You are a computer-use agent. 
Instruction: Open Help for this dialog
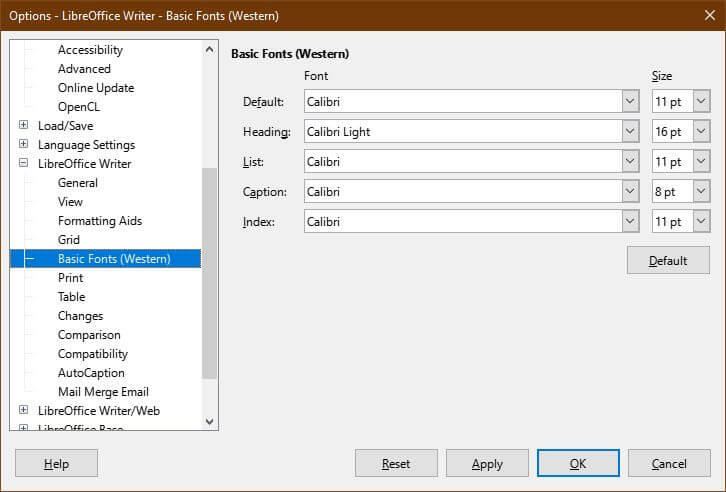[56, 464]
